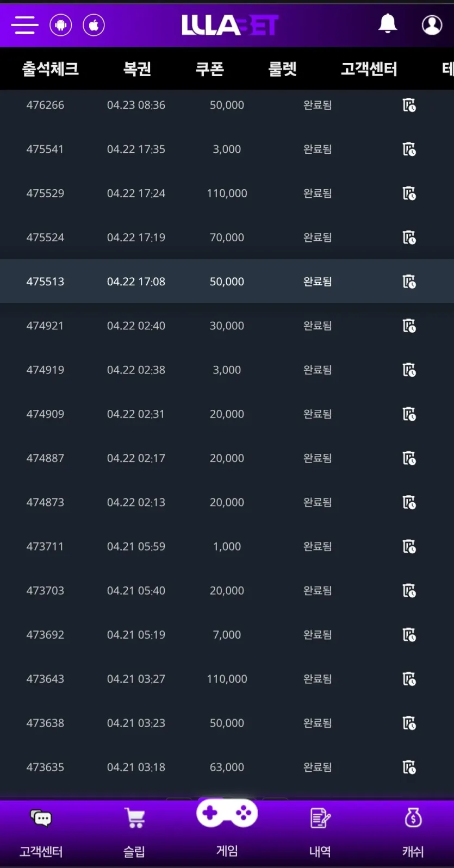The image size is (454, 868).
Task: Open the 캐쉬 money bag button
Action: pyautogui.click(x=413, y=833)
